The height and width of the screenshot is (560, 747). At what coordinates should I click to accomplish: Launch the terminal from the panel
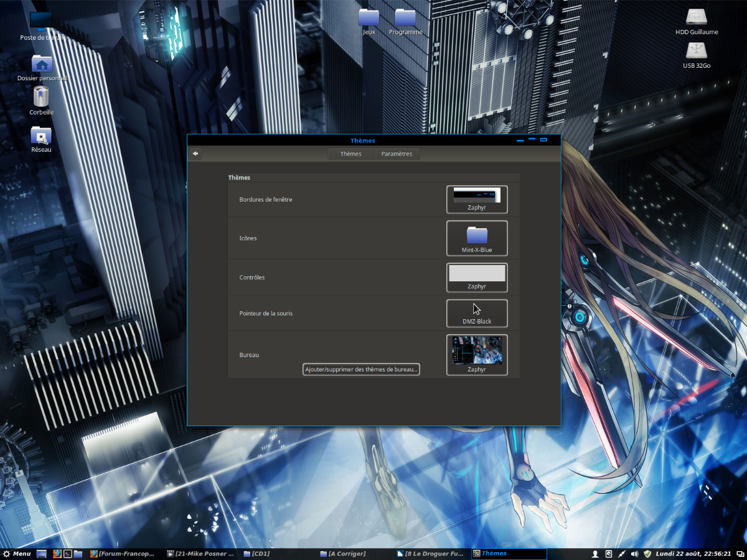(x=68, y=554)
